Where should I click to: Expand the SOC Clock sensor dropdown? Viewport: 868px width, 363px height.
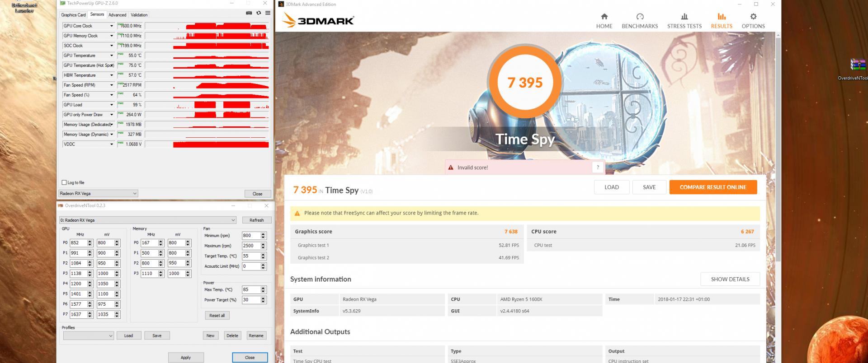coord(112,46)
